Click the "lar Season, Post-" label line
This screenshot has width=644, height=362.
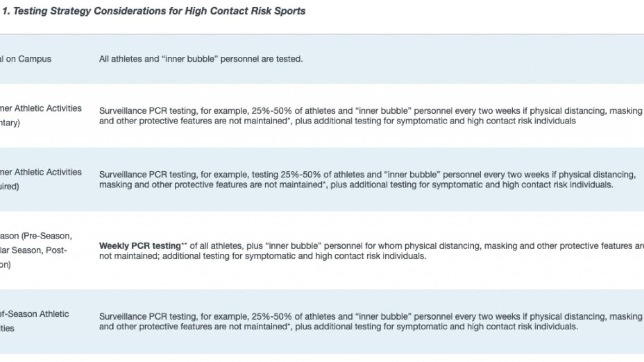click(x=33, y=250)
